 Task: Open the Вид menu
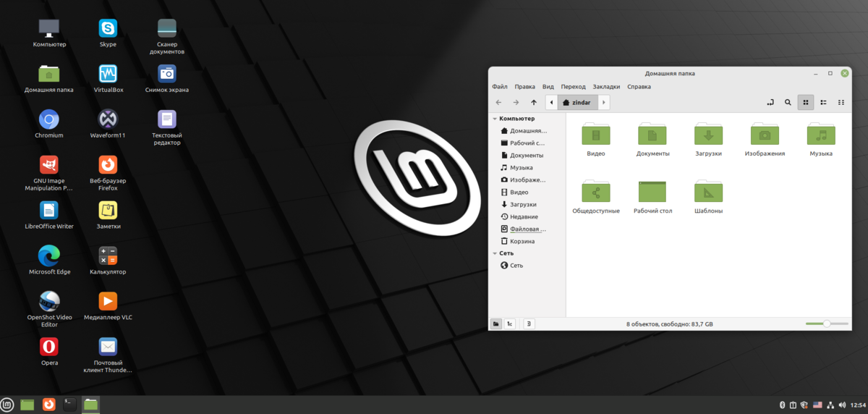pyautogui.click(x=548, y=87)
